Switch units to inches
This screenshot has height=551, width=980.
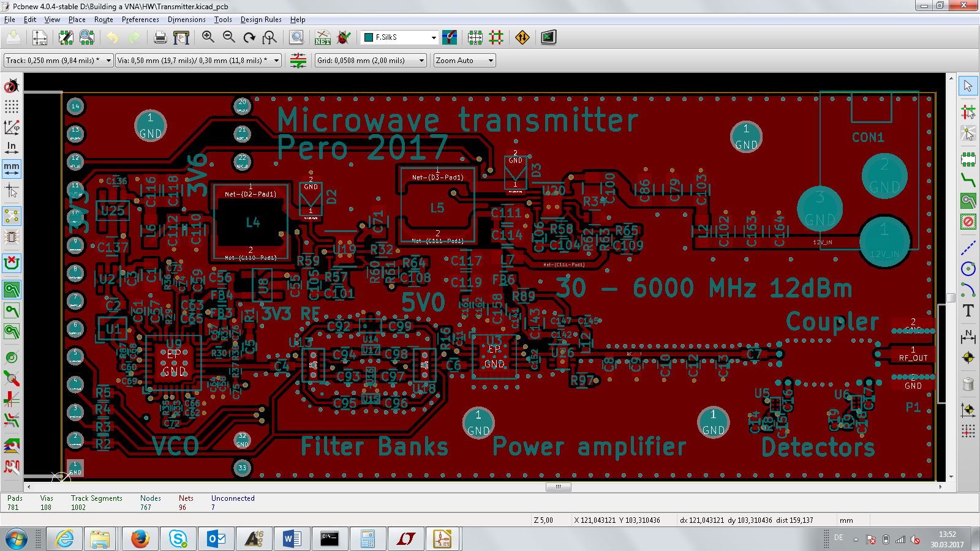tap(12, 147)
